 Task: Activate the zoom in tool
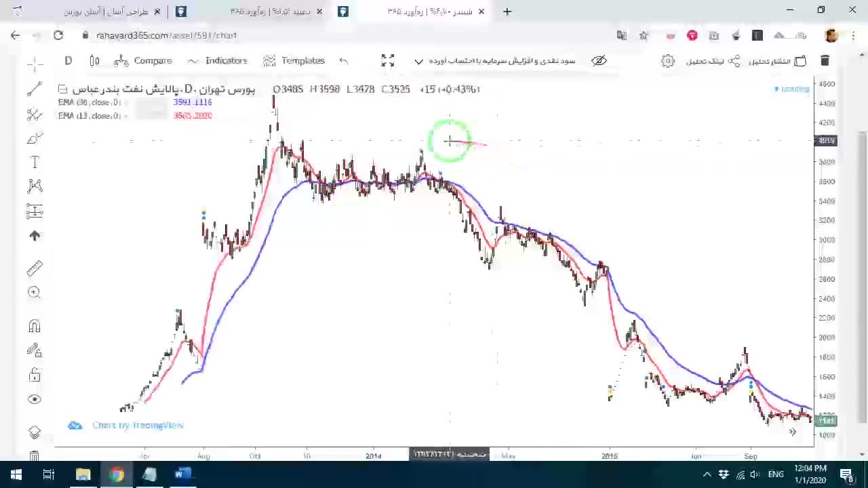point(35,292)
